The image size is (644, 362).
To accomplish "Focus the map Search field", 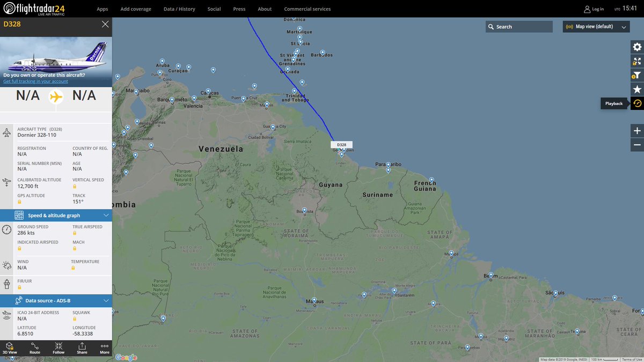I will tap(519, 27).
